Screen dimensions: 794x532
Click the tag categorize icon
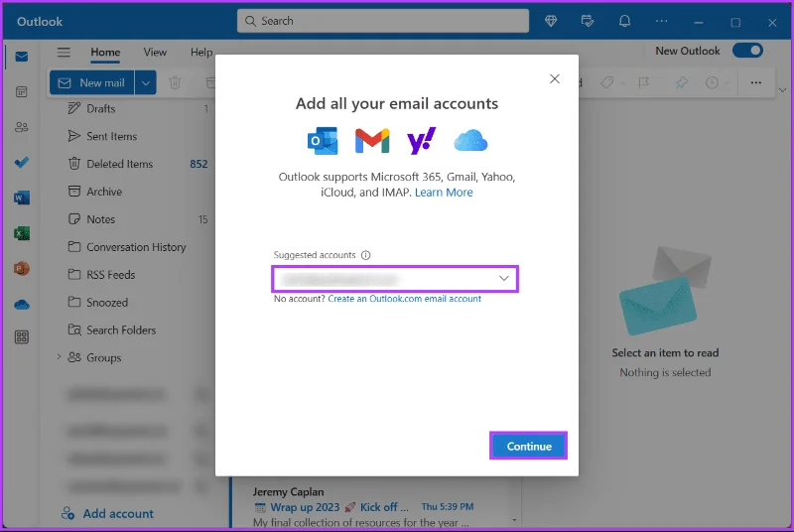[607, 82]
